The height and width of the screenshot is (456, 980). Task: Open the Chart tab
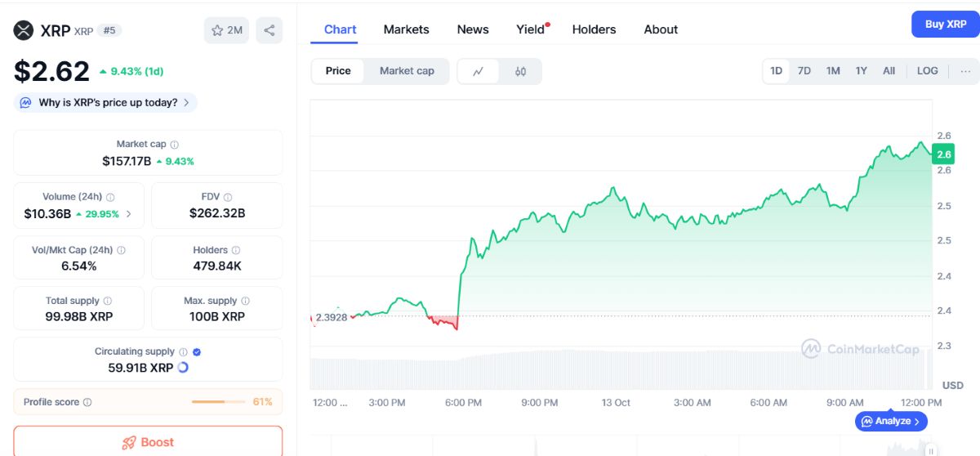[x=340, y=29]
